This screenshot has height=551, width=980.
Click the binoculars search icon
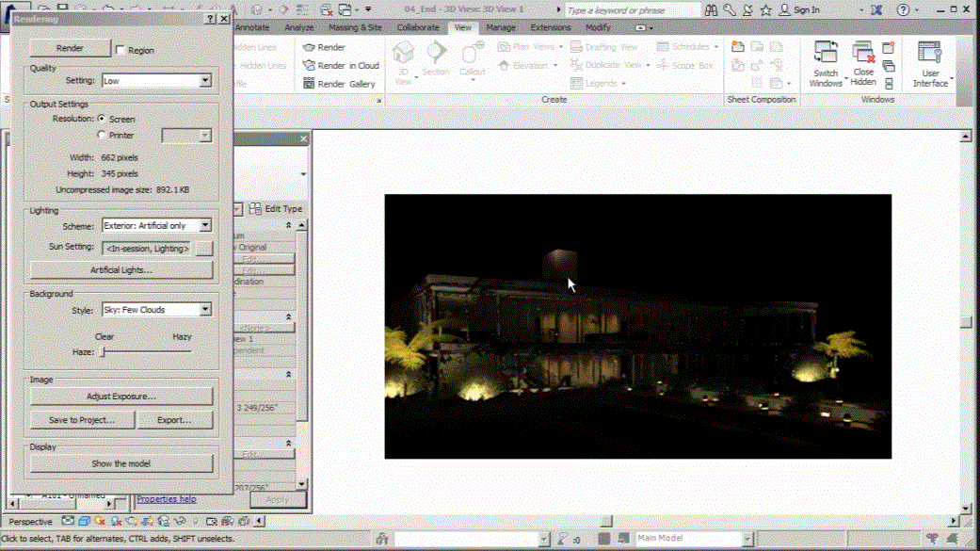pos(712,9)
